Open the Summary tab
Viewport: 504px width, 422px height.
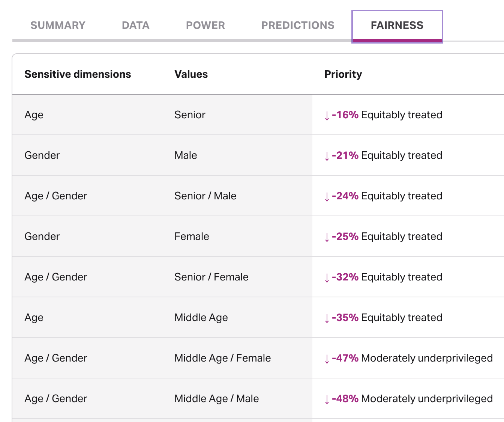(x=58, y=26)
